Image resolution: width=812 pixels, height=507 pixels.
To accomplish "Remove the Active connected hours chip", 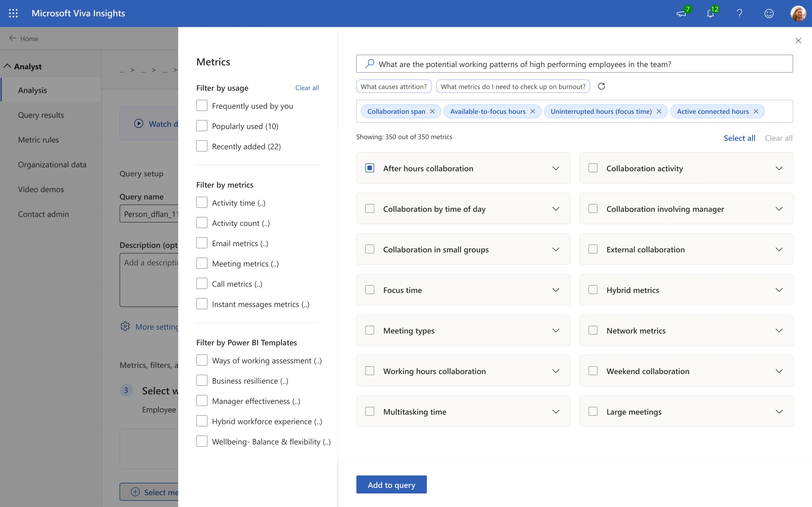I will pos(756,111).
